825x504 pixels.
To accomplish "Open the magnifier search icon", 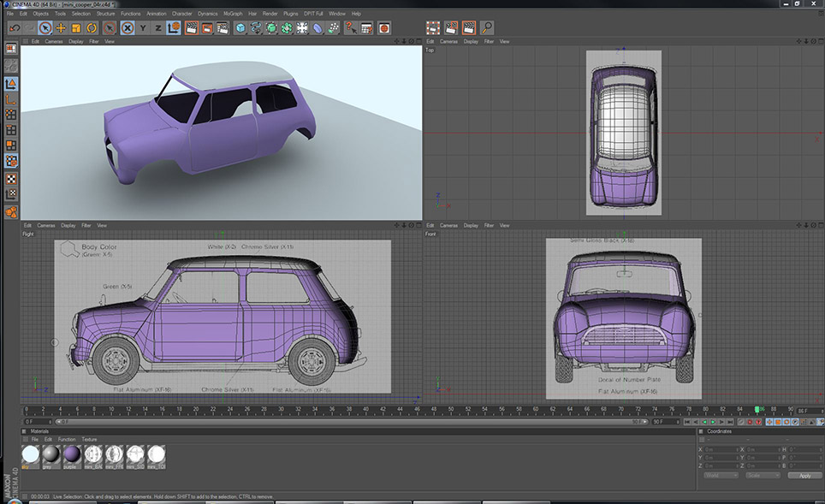I will tap(486, 28).
